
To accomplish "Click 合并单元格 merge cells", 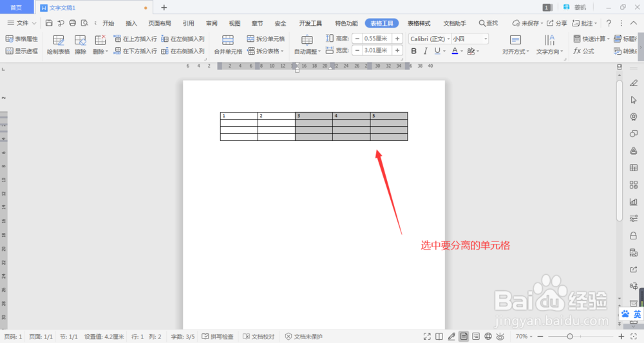I will tap(228, 44).
